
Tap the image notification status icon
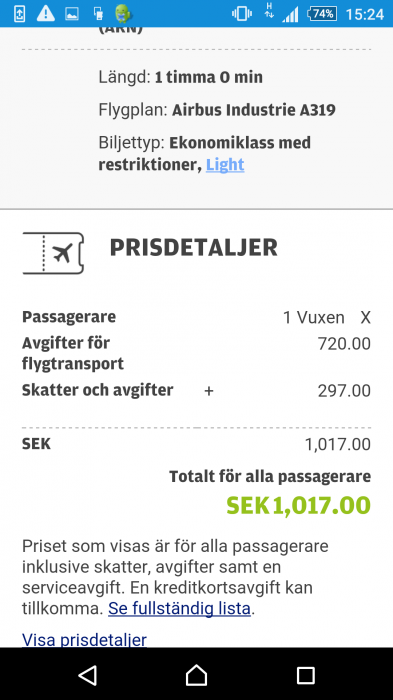click(72, 14)
